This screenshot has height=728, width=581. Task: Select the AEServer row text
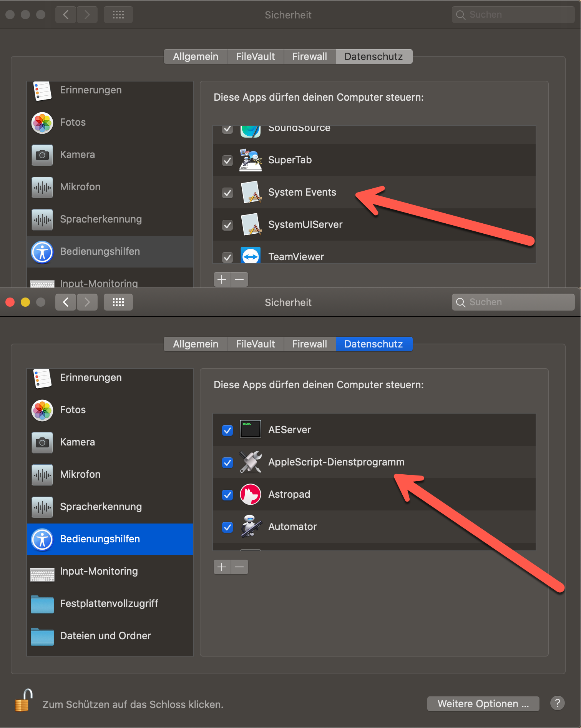click(x=289, y=430)
